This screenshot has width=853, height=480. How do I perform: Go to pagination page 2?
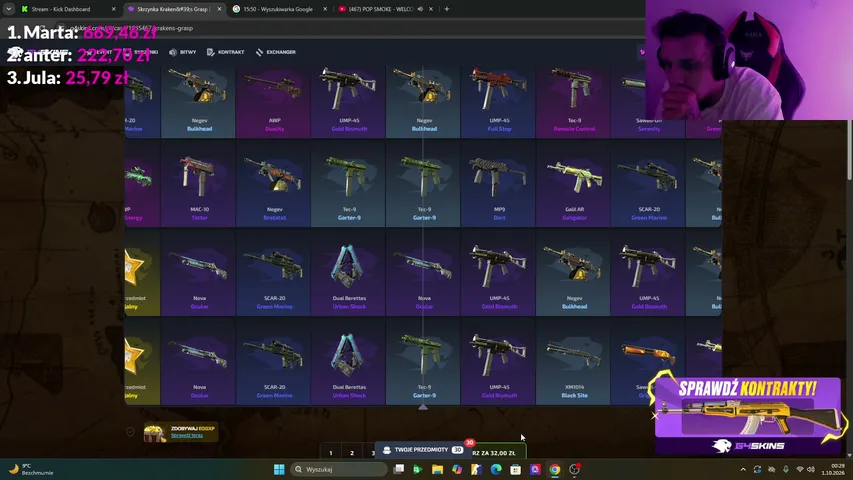352,452
